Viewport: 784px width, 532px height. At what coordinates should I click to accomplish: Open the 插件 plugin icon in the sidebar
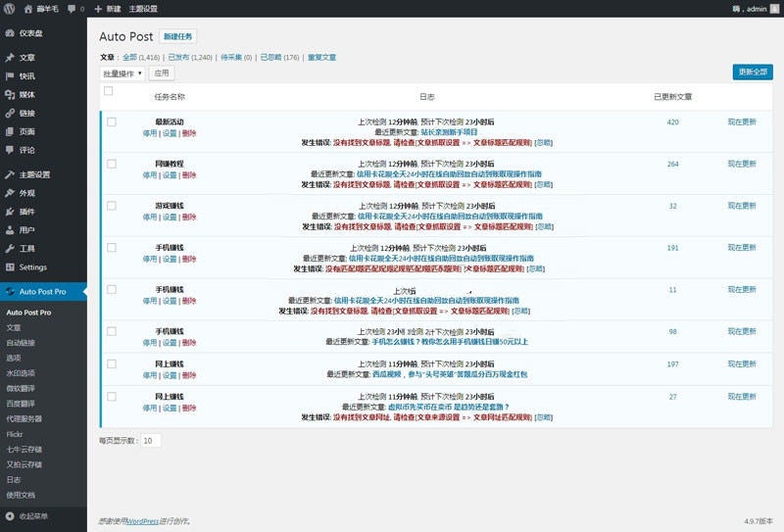(x=9, y=212)
